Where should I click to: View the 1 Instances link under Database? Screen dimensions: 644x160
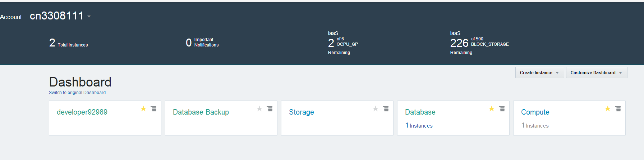(419, 125)
